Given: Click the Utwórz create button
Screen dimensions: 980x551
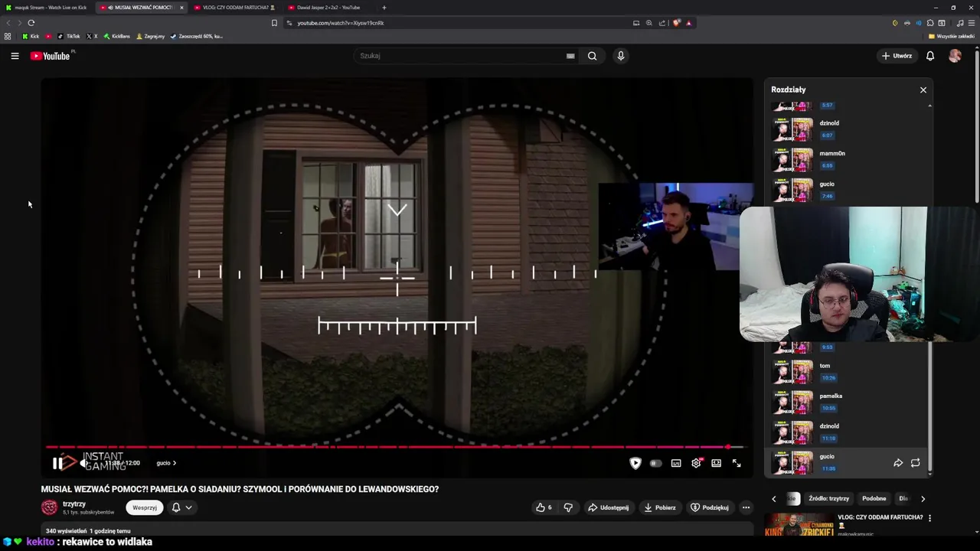Looking at the screenshot, I should (x=897, y=56).
